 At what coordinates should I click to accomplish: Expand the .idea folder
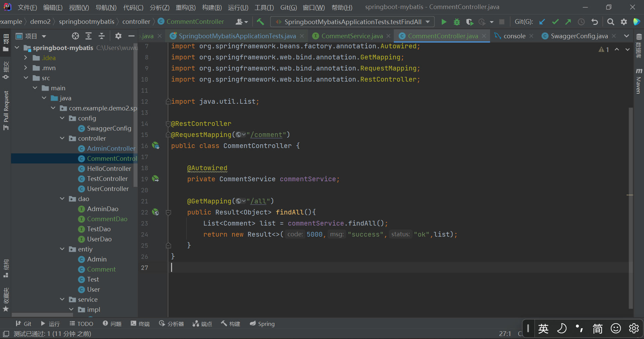tap(25, 58)
